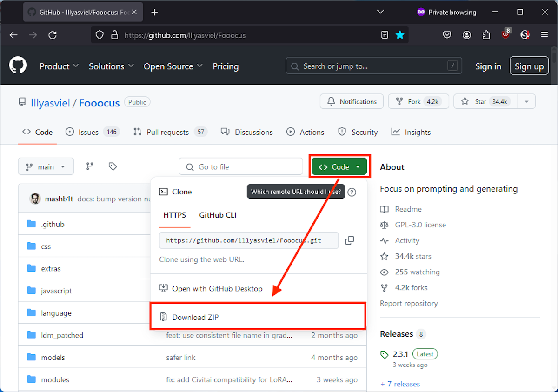
Task: Switch to the Issues tab
Action: click(x=93, y=132)
